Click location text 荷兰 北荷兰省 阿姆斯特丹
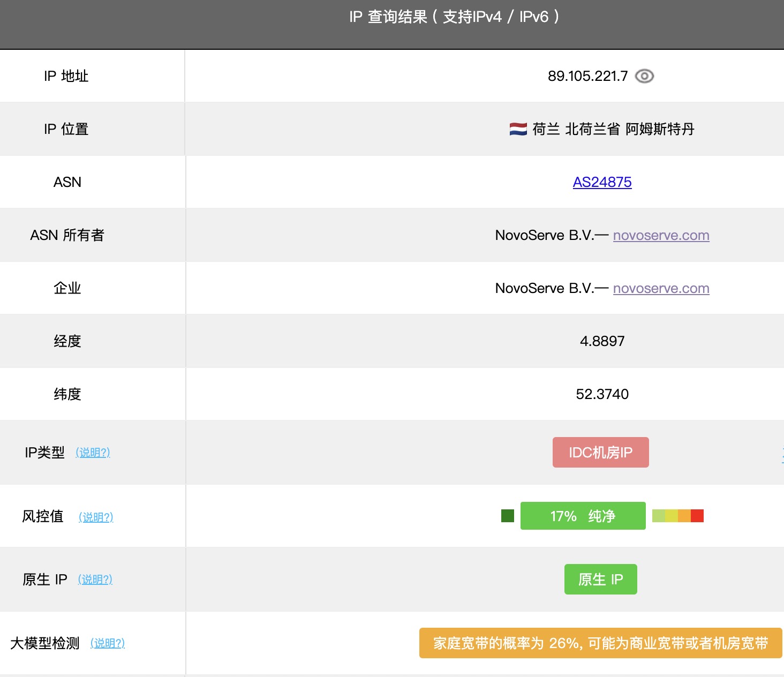Viewport: 784px width, 677px height. point(613,129)
